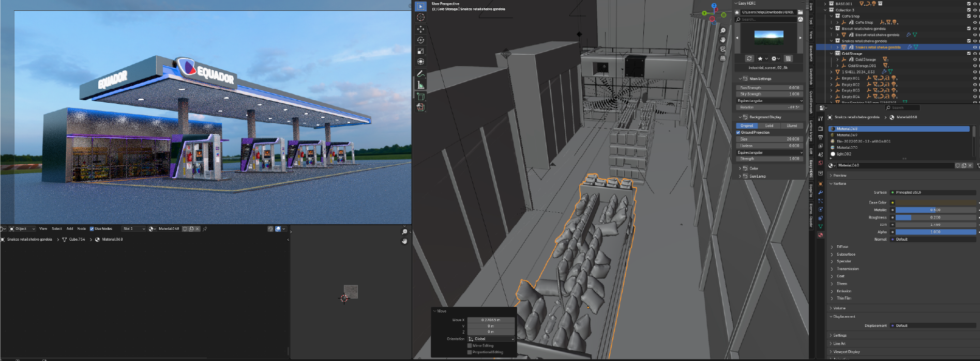
Task: Show previous HDRI preview arrow
Action: coord(737,38)
